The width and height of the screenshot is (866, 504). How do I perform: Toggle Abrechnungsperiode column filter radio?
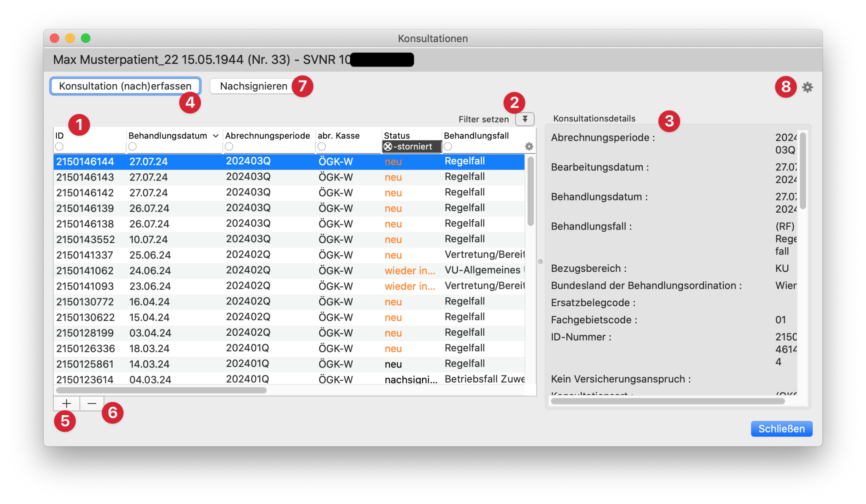pyautogui.click(x=229, y=146)
